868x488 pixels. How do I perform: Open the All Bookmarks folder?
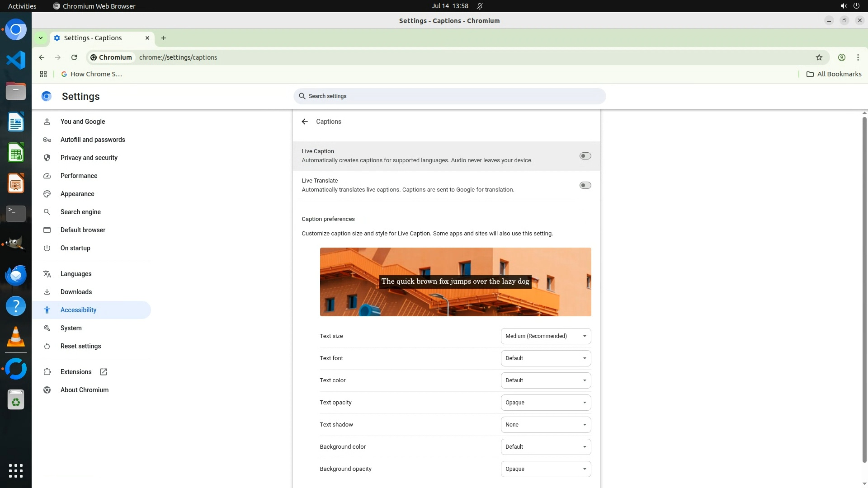click(834, 74)
